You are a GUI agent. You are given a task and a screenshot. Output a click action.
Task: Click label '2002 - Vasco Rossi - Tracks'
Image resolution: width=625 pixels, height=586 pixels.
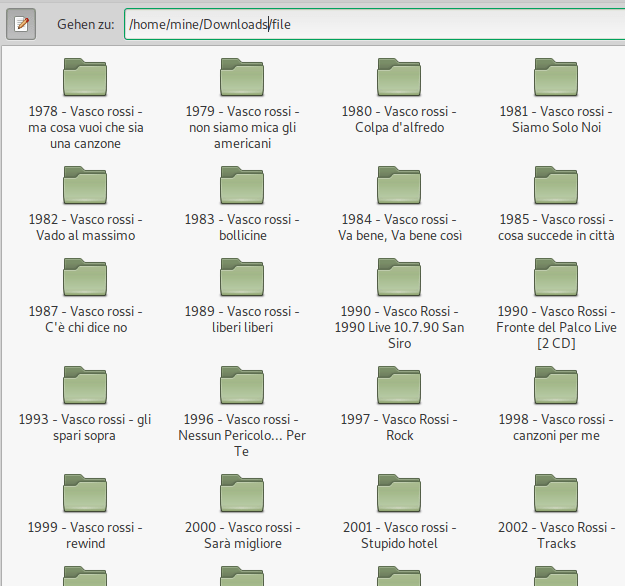click(556, 535)
